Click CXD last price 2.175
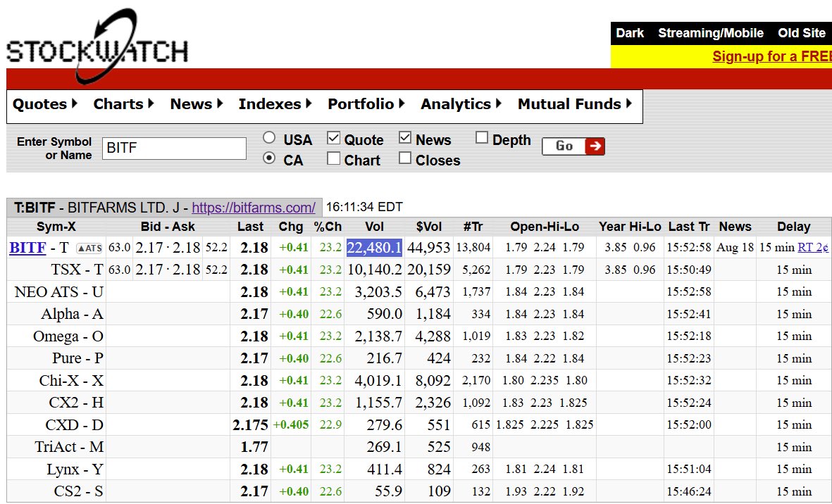This screenshot has width=832, height=504. [x=251, y=425]
